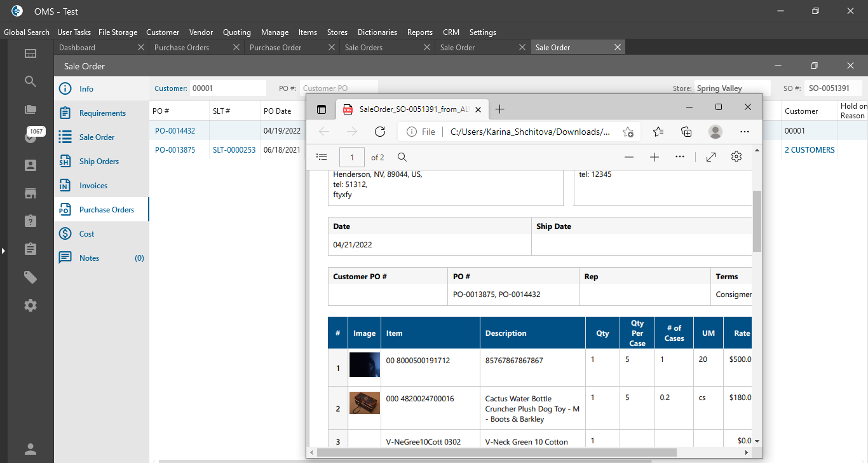The width and height of the screenshot is (868, 463).
Task: Click the Customer PO input field
Action: pyautogui.click(x=338, y=88)
